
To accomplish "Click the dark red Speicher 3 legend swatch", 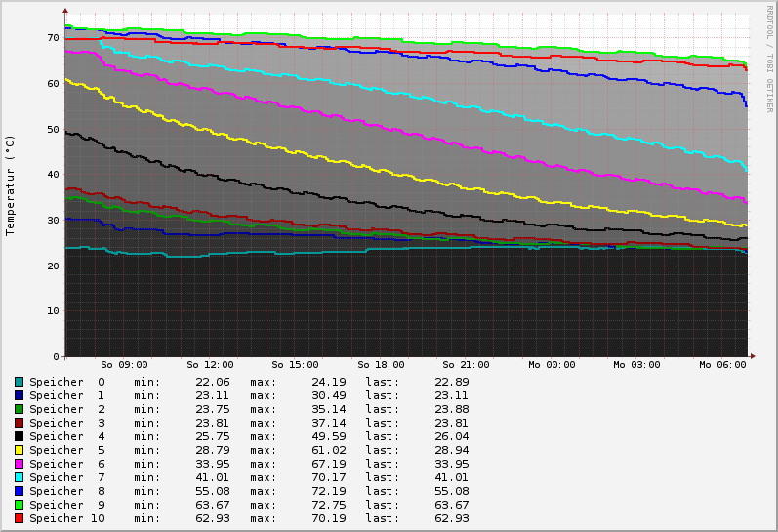I will coord(19,423).
